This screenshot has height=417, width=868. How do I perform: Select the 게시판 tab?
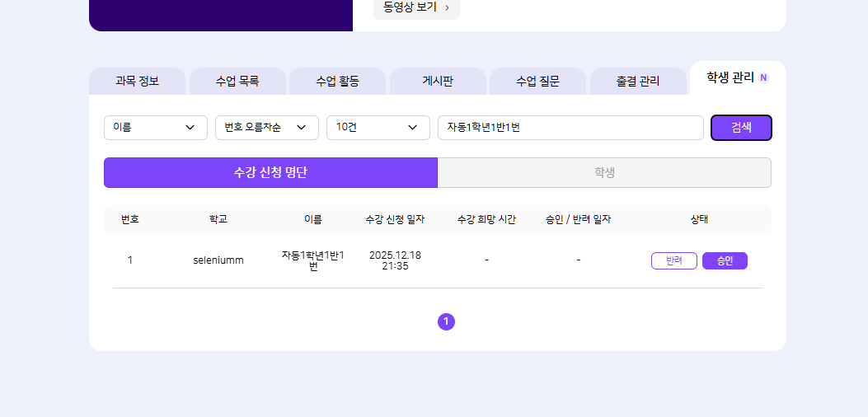pyautogui.click(x=438, y=82)
